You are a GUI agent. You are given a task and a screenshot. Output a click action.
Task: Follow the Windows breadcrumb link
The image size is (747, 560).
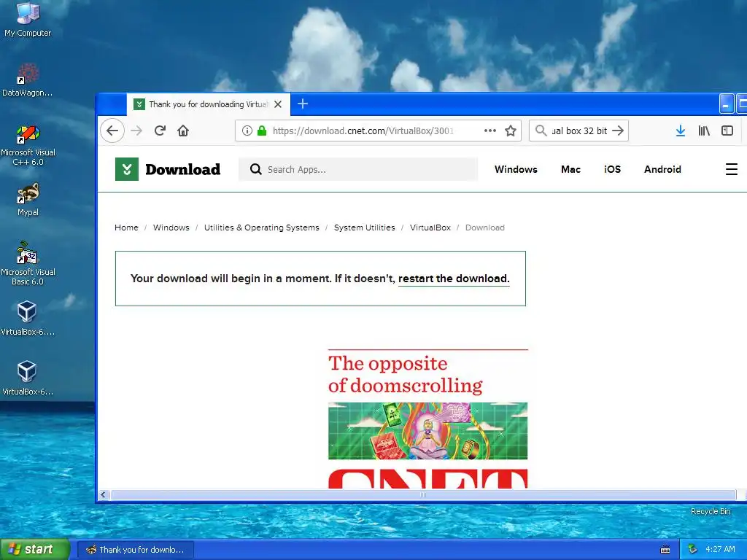tap(171, 227)
